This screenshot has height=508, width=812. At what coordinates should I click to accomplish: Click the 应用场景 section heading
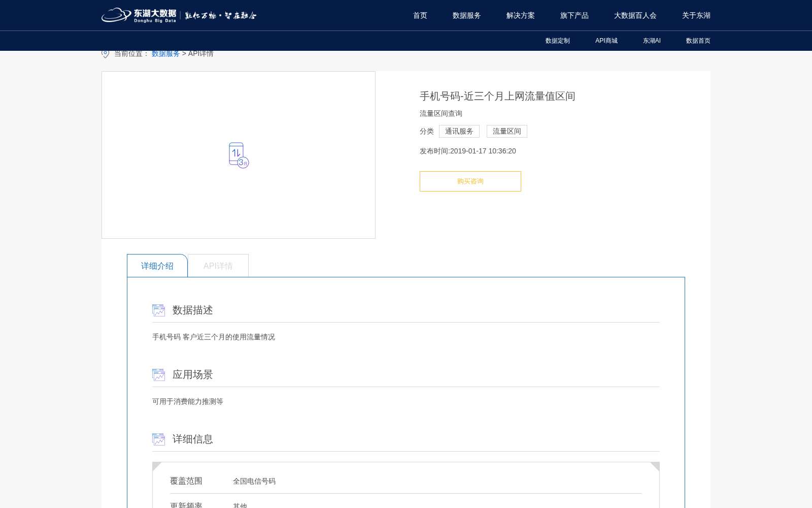(x=193, y=375)
